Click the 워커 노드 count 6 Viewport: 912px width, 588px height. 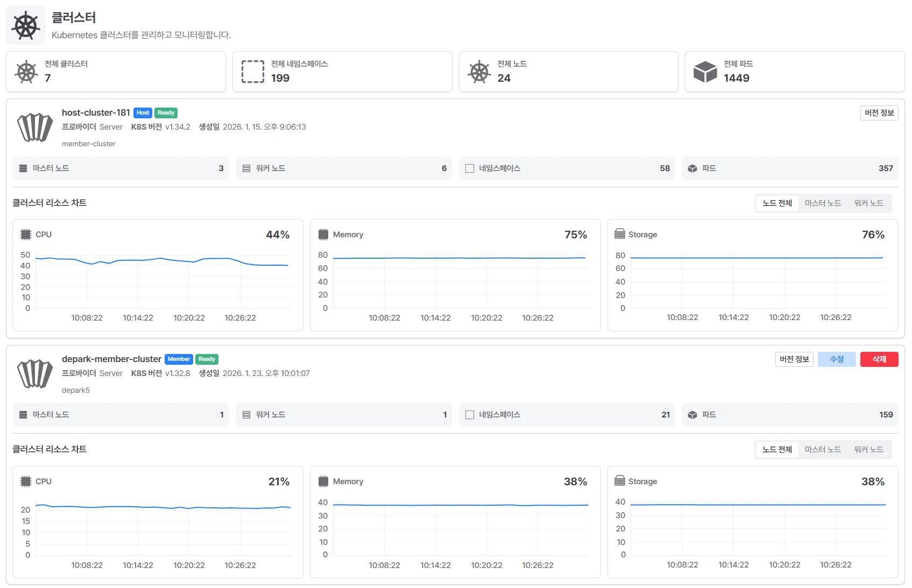pos(444,168)
